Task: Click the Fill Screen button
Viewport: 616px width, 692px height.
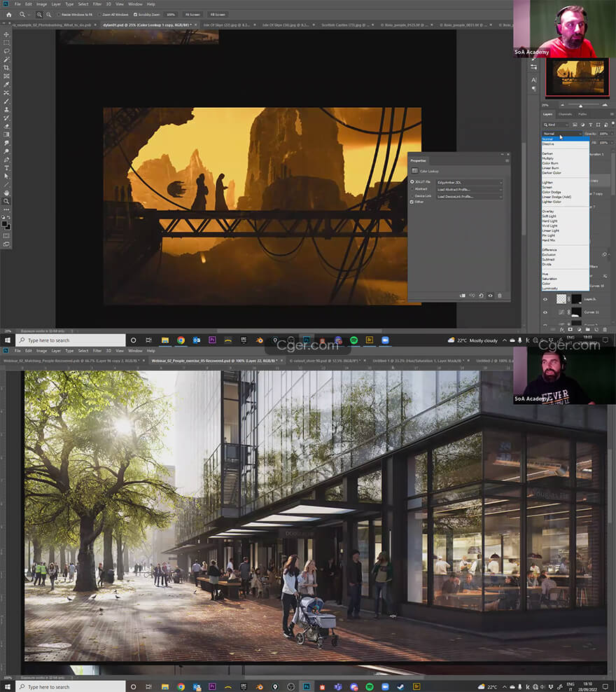Action: [218, 15]
